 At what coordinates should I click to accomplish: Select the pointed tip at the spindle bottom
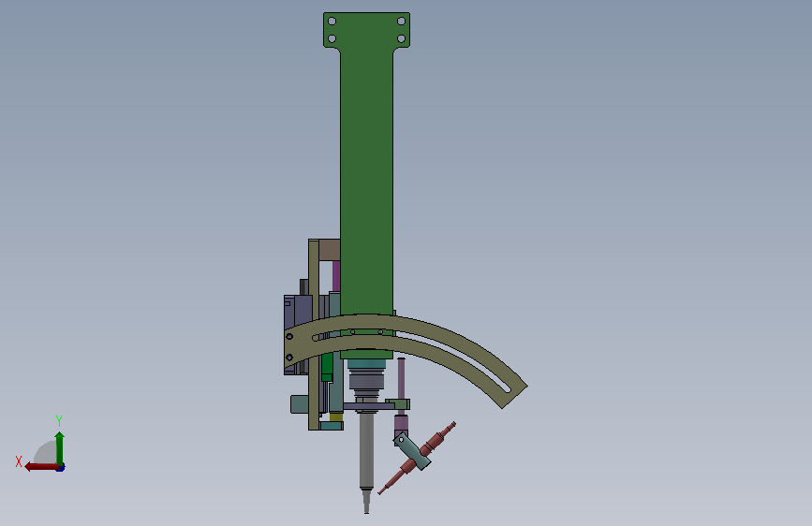coord(366,501)
